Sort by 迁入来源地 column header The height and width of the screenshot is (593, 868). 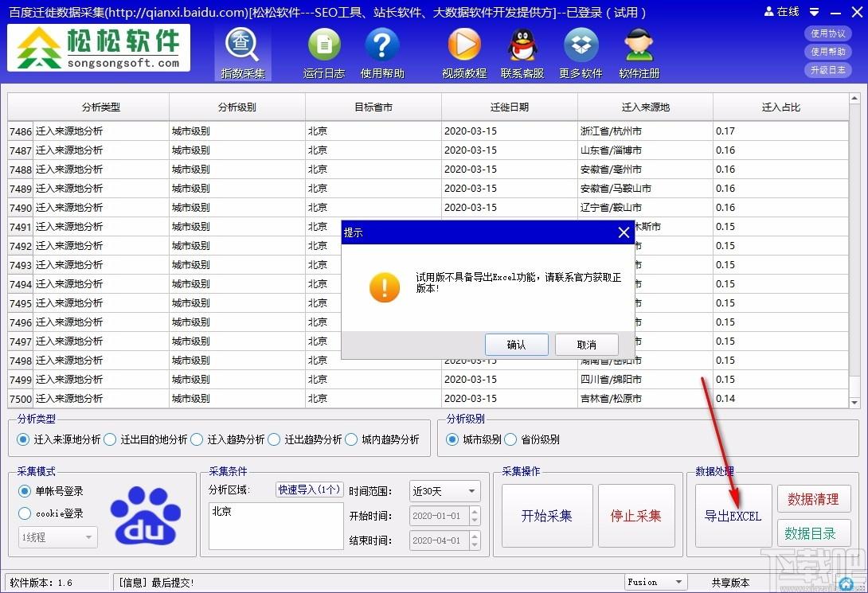click(x=646, y=107)
